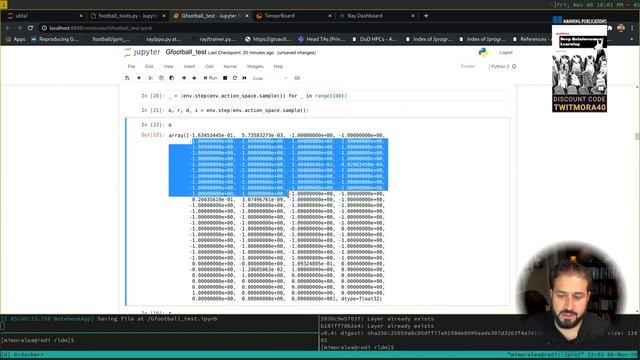
Task: Open the football/gym_... bookmark
Action: point(108,39)
